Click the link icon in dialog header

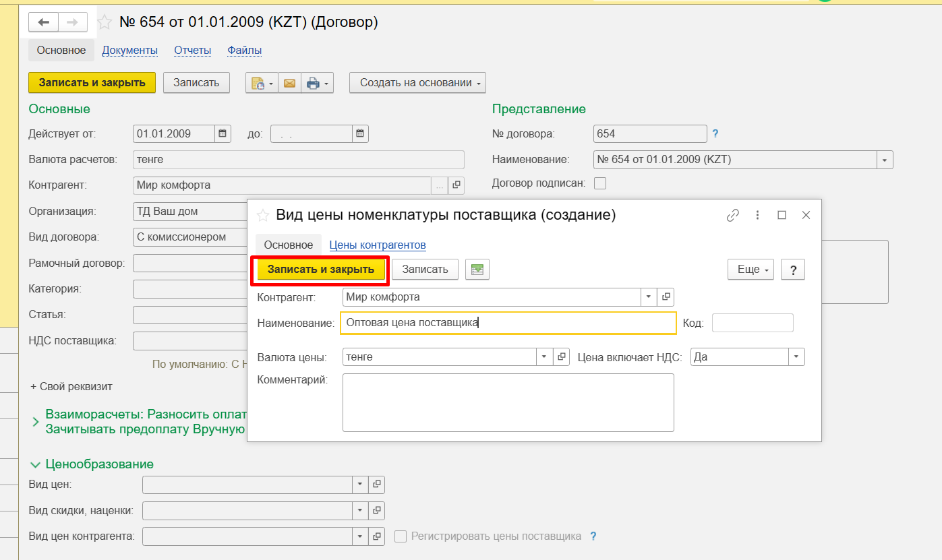(x=732, y=215)
